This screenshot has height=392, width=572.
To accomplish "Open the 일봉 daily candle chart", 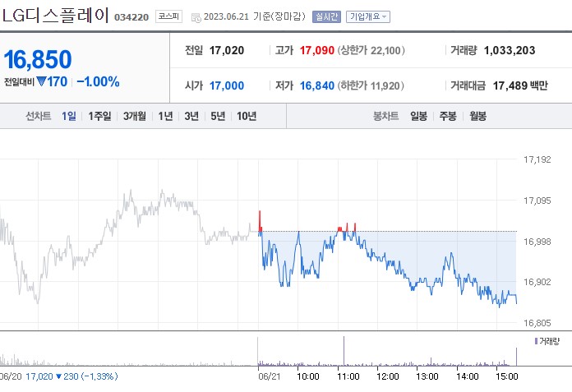I will click(x=418, y=116).
